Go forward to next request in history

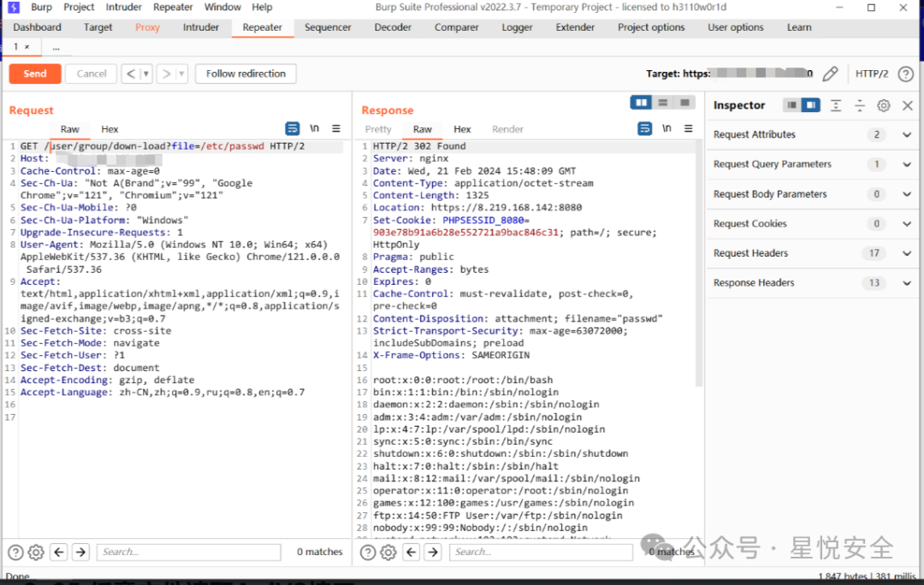point(166,74)
